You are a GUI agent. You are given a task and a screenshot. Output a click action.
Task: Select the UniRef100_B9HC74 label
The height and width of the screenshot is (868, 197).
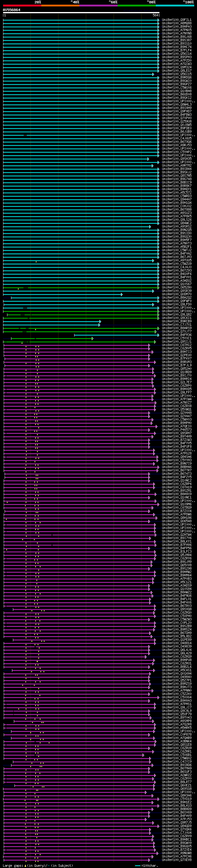point(177,47)
